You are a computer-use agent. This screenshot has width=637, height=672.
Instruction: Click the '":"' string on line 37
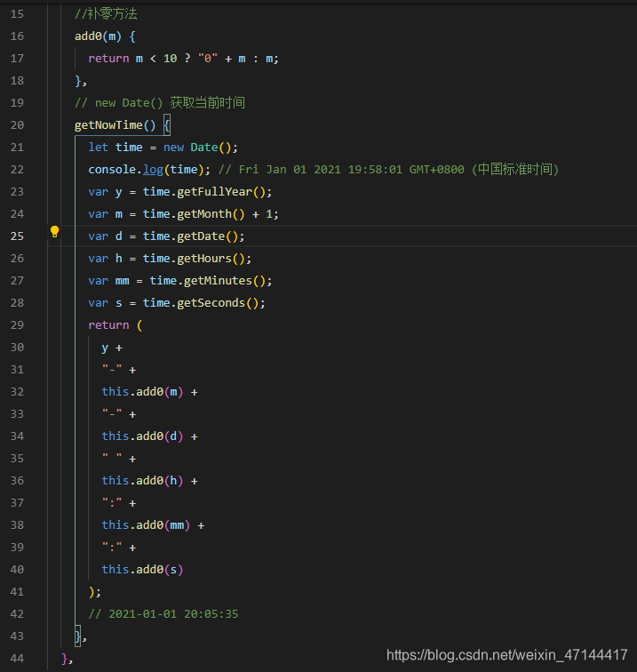tap(112, 502)
